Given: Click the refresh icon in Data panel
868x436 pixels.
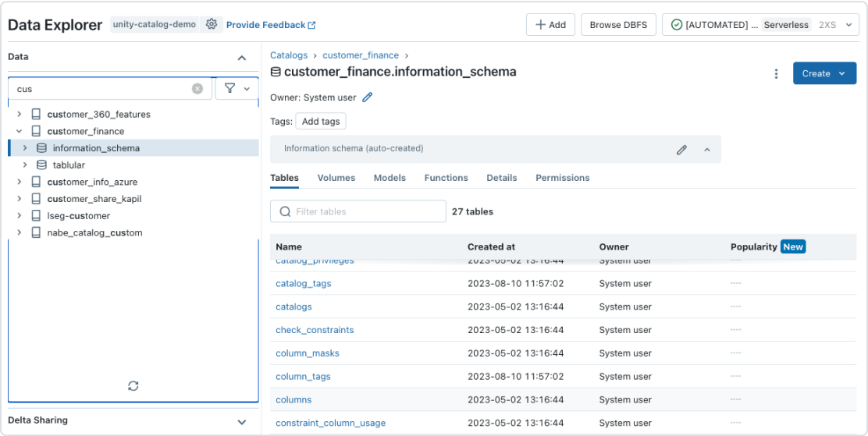Looking at the screenshot, I should coord(133,386).
